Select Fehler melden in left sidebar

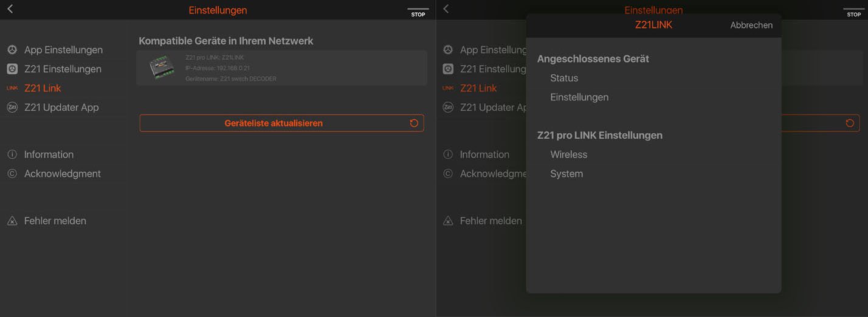pyautogui.click(x=55, y=221)
